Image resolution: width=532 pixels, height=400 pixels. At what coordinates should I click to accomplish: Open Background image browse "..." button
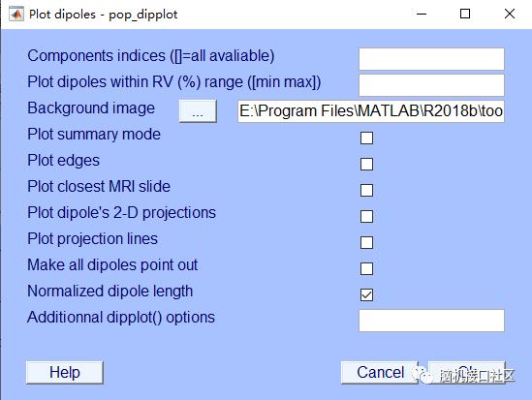click(x=198, y=111)
